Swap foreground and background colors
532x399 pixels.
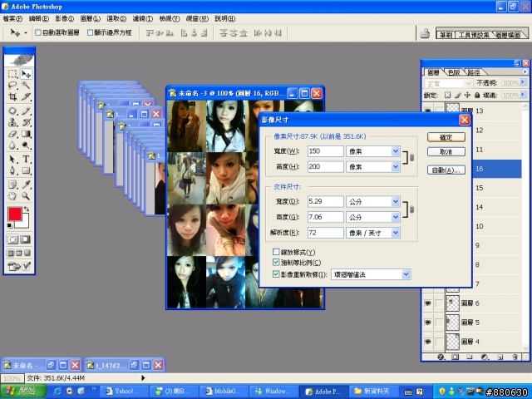(26, 209)
